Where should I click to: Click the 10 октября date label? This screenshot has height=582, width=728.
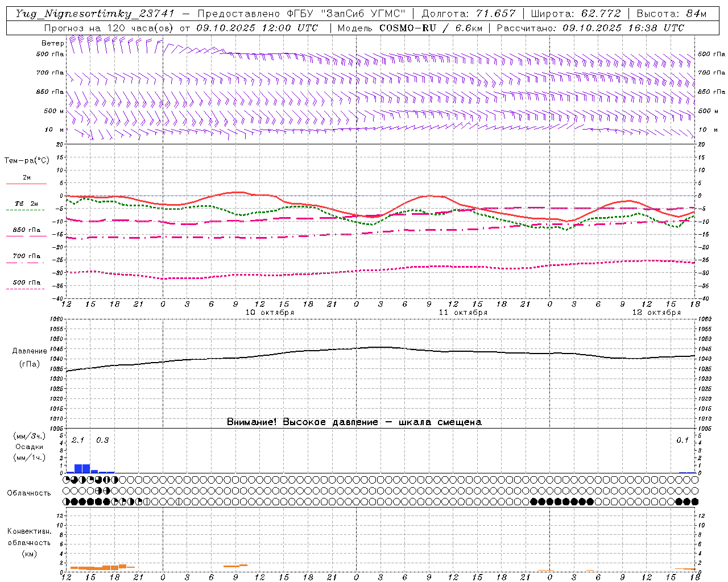click(x=270, y=313)
